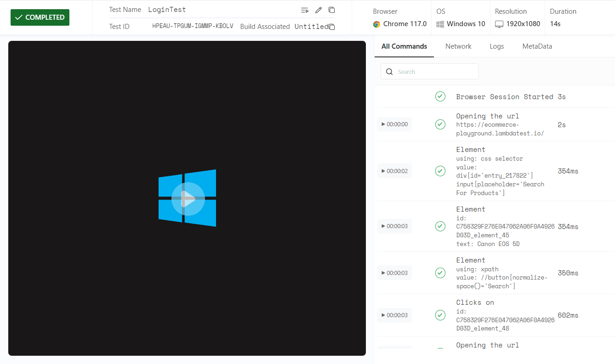This screenshot has height=364, width=615.
Task: Click the magnifier icon in the search bar
Action: 389,72
